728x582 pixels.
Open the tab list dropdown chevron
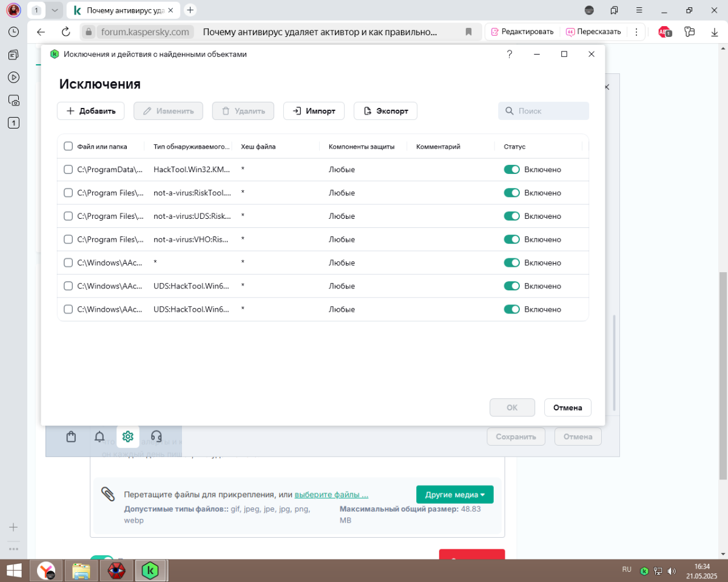coord(55,10)
